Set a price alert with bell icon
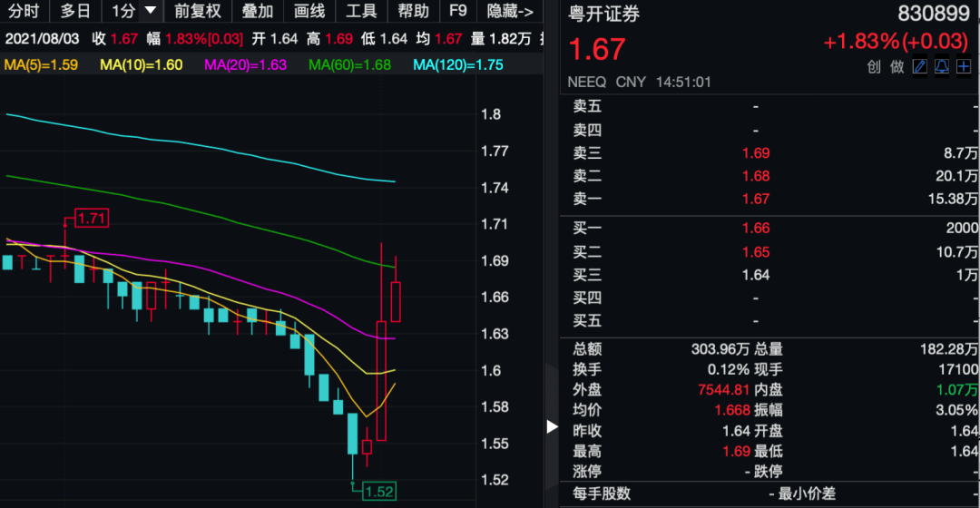980x508 pixels. [941, 66]
